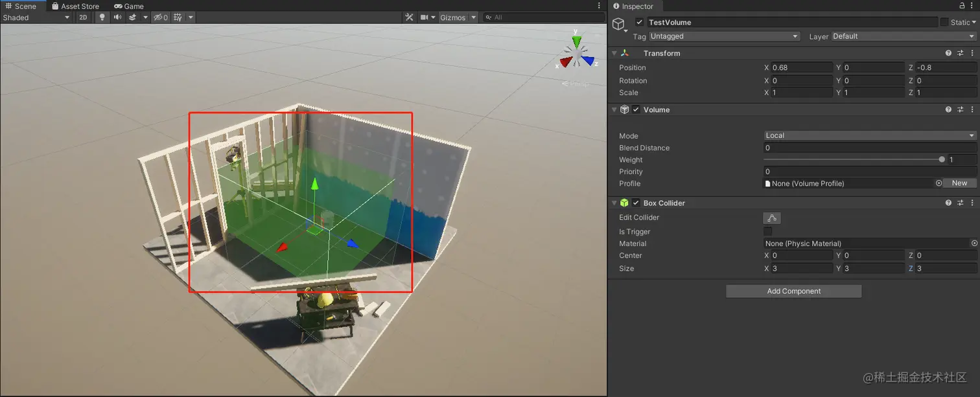980x397 pixels.
Task: Open component editor tools icon
Action: click(409, 17)
